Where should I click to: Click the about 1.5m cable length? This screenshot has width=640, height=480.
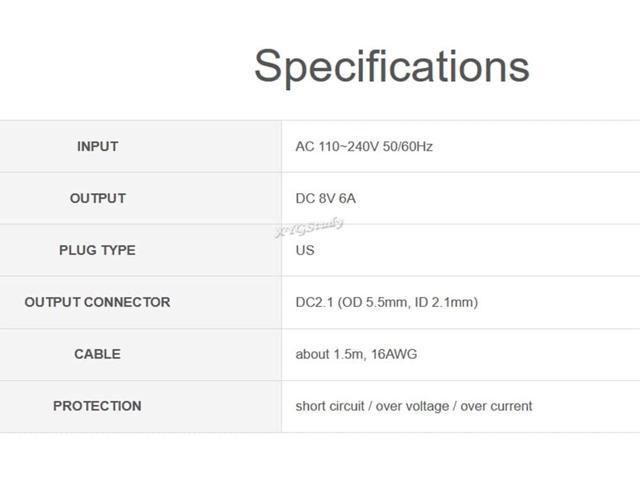(x=333, y=354)
